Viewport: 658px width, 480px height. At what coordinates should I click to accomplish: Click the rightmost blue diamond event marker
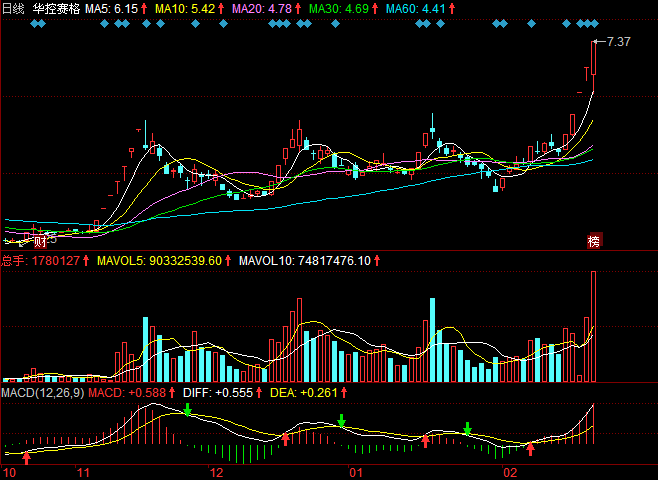pyautogui.click(x=595, y=22)
